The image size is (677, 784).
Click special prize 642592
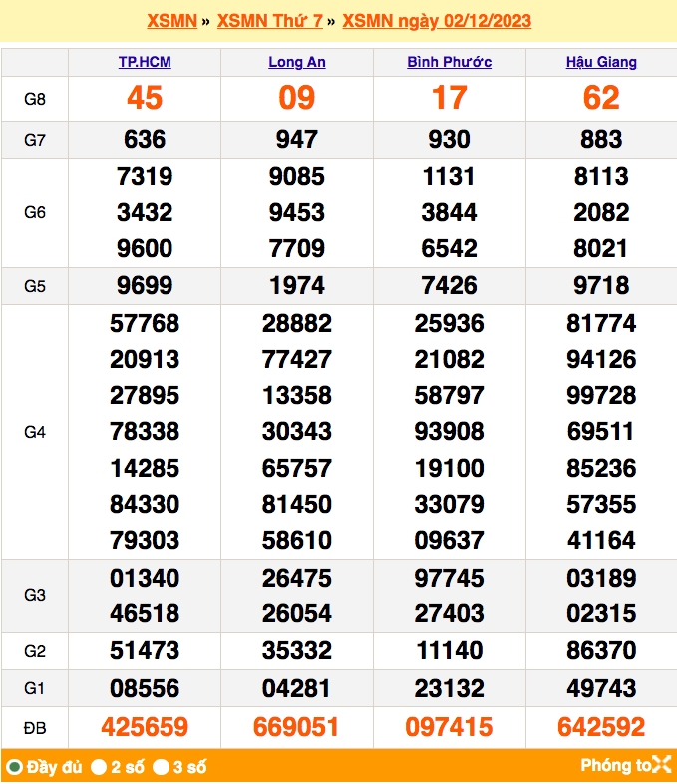tap(601, 727)
